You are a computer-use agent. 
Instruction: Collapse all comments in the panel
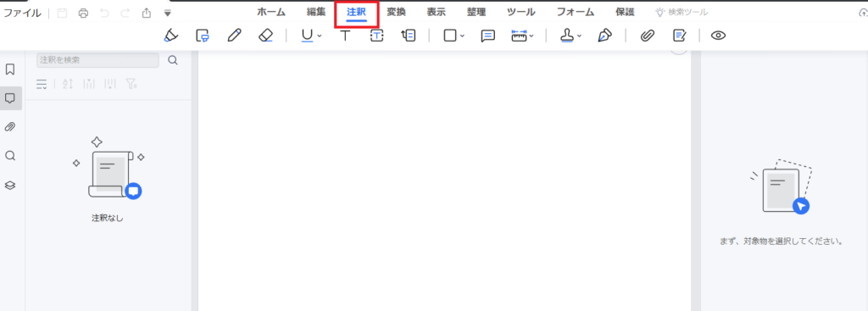click(x=109, y=84)
